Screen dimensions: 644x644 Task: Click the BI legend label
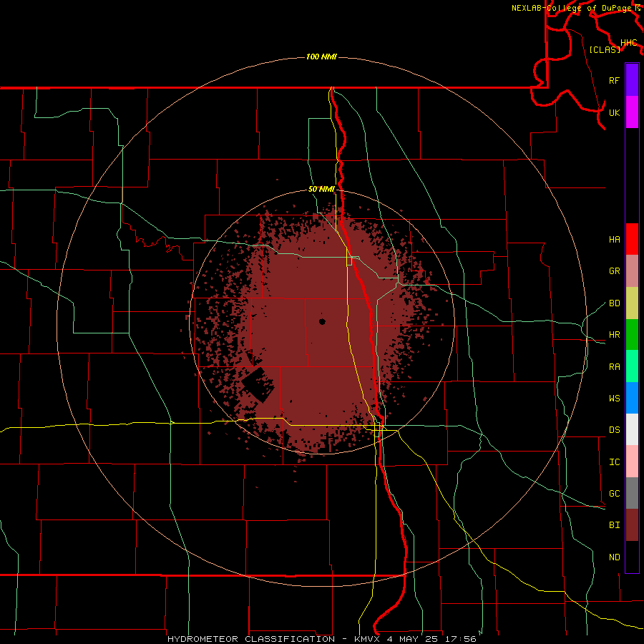coord(614,525)
